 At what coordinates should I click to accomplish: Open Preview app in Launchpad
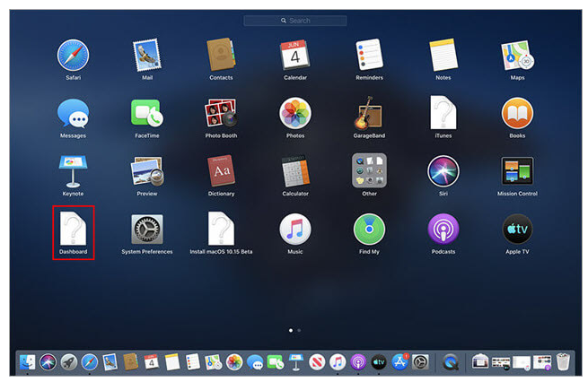146,170
